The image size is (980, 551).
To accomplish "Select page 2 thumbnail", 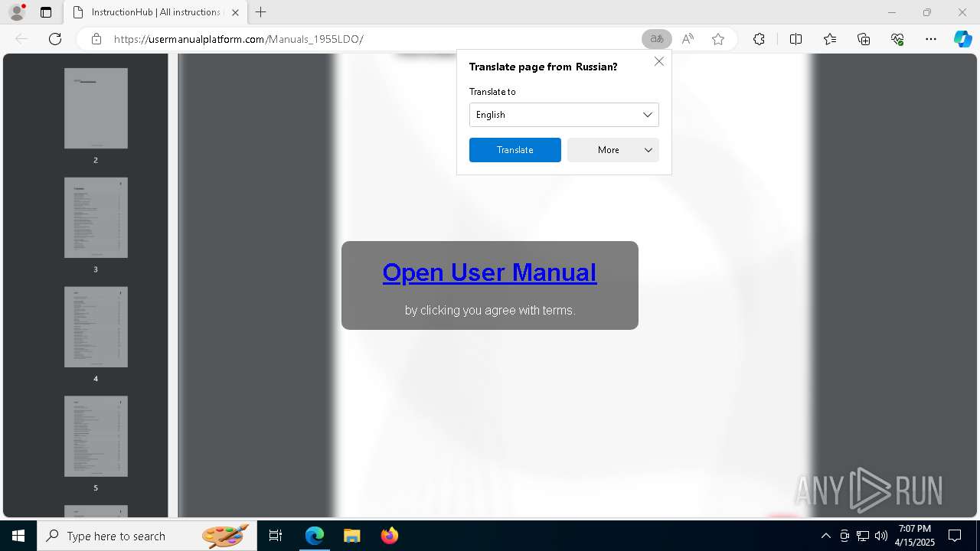I will tap(96, 108).
